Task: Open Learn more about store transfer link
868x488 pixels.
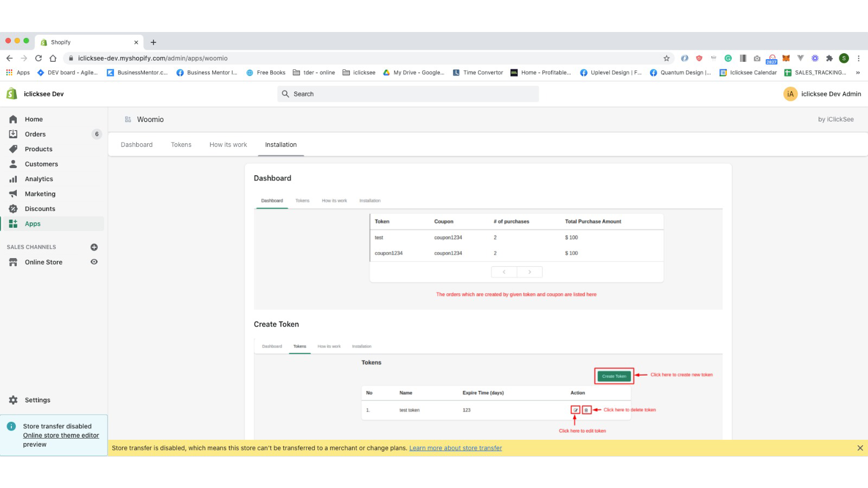Action: [455, 448]
